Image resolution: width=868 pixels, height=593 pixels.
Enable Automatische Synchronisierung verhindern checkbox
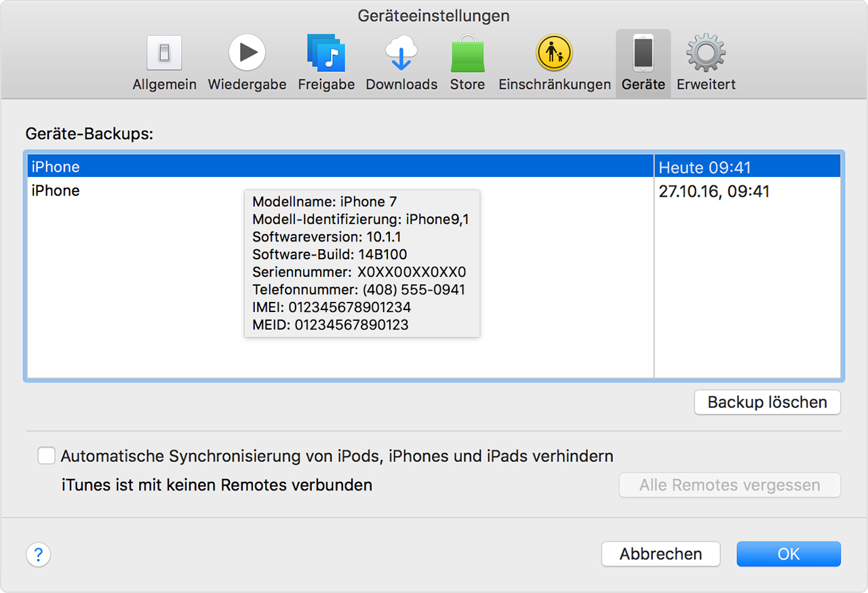click(47, 455)
